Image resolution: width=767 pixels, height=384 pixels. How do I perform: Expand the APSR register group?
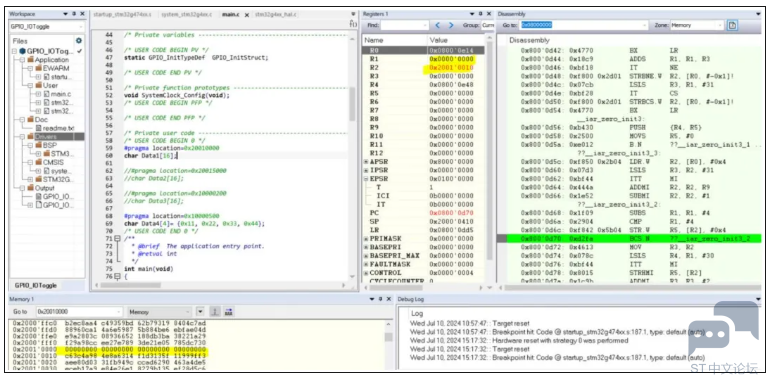click(x=365, y=162)
